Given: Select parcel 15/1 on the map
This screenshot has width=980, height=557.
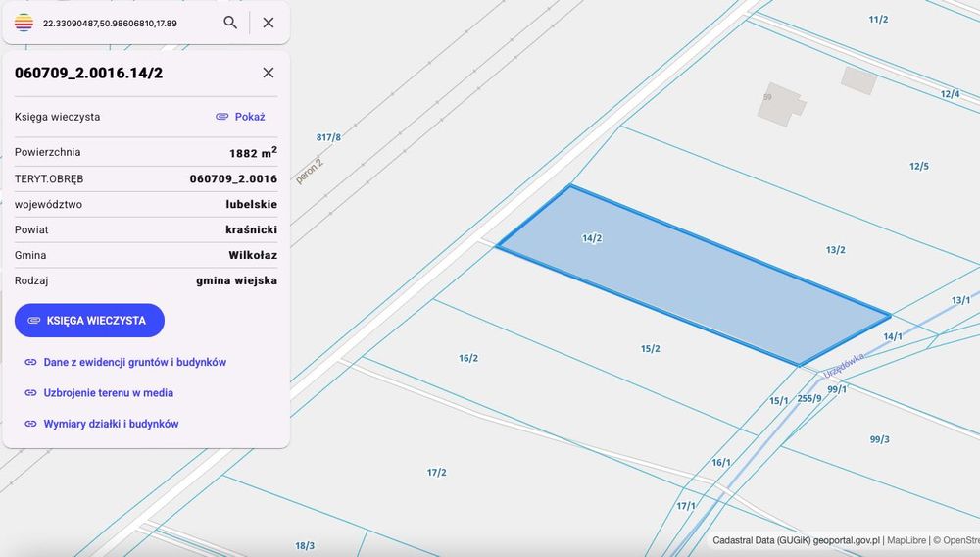Looking at the screenshot, I should tap(778, 401).
